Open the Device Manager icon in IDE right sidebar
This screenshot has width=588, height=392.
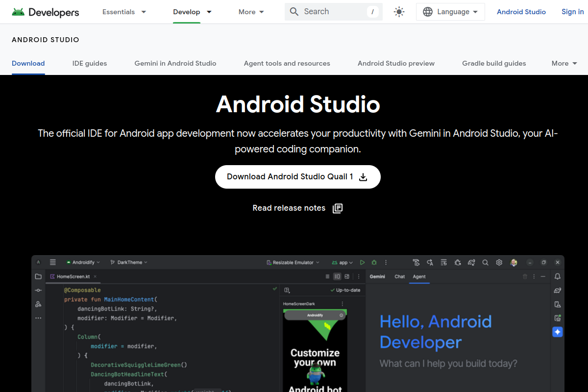pyautogui.click(x=558, y=304)
